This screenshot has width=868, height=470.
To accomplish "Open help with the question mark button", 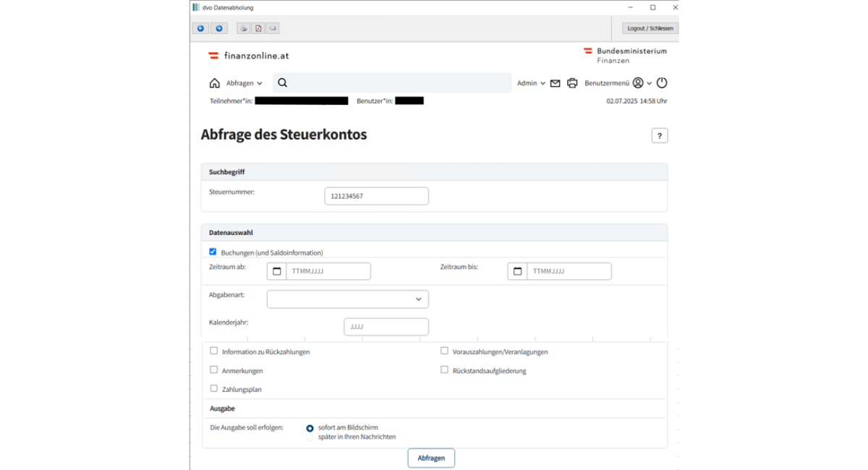I will [x=659, y=136].
